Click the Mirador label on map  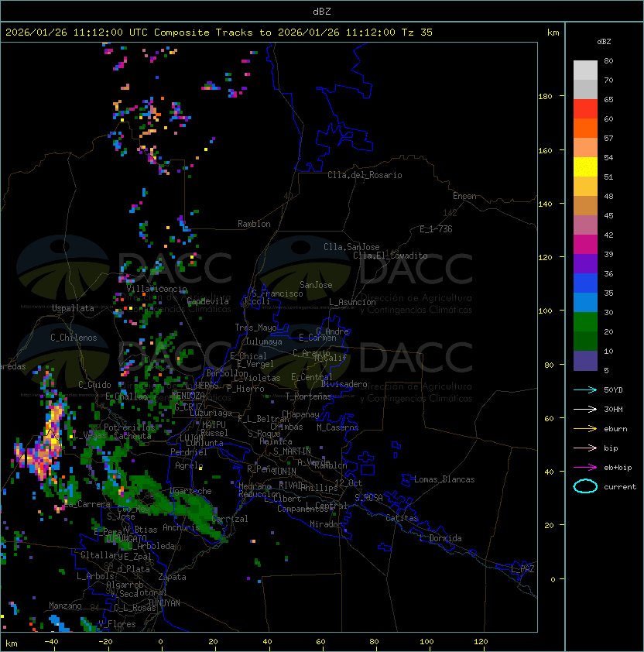click(x=326, y=524)
